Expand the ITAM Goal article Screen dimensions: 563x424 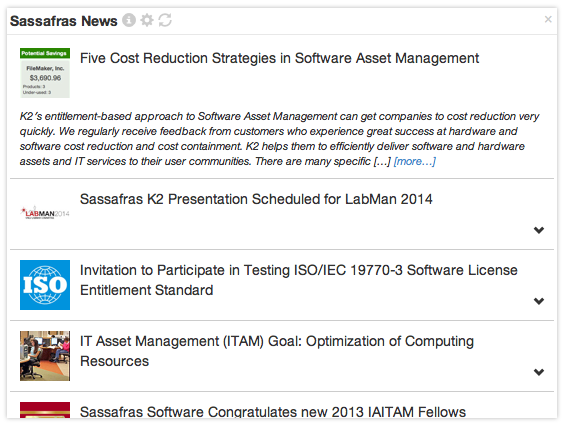tap(539, 372)
